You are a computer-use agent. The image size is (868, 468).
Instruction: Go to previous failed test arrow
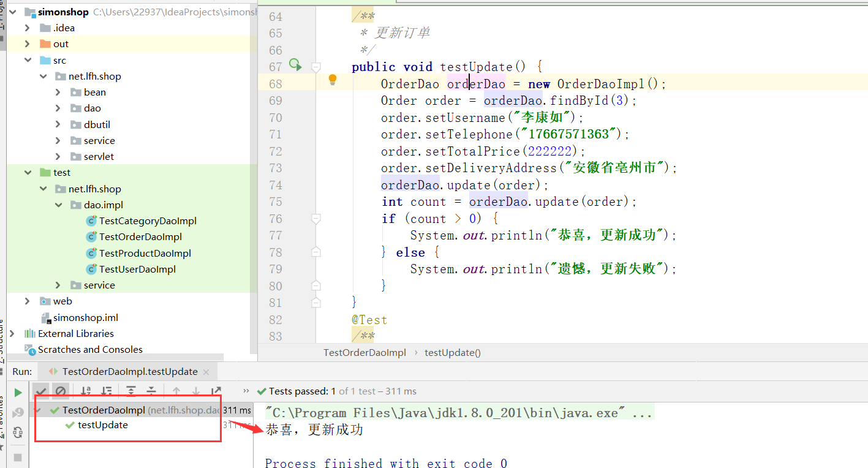point(176,391)
